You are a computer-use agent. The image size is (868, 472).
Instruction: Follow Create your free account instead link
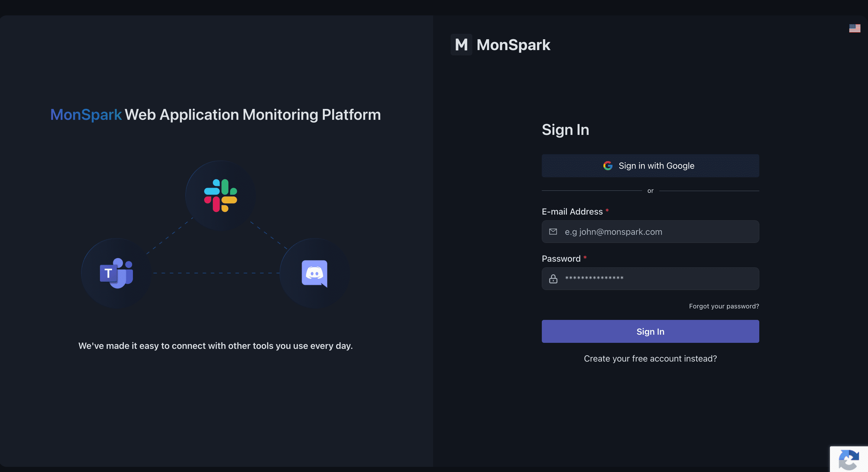[650, 359]
